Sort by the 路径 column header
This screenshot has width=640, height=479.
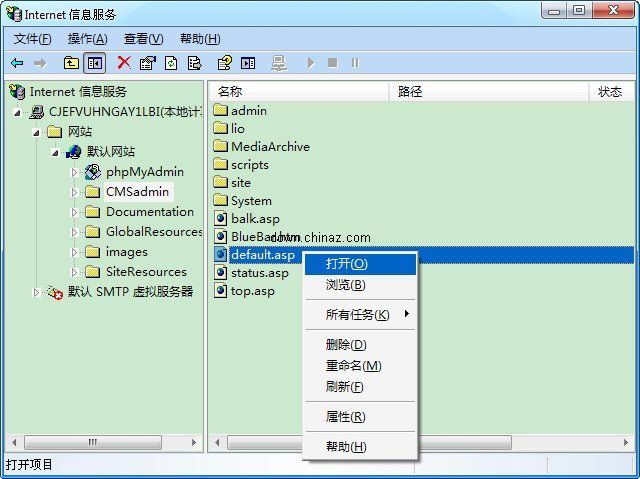tap(489, 91)
